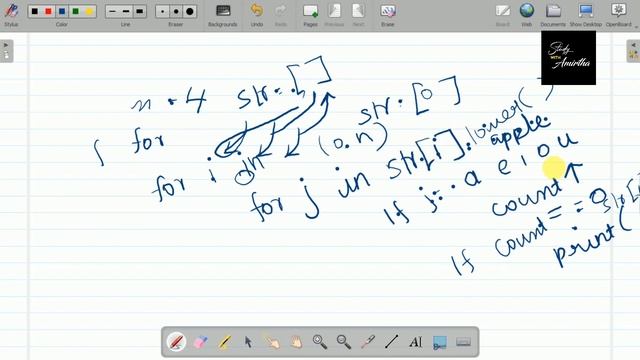The height and width of the screenshot is (360, 640).
Task: Show the virtual keyboard
Action: click(463, 342)
